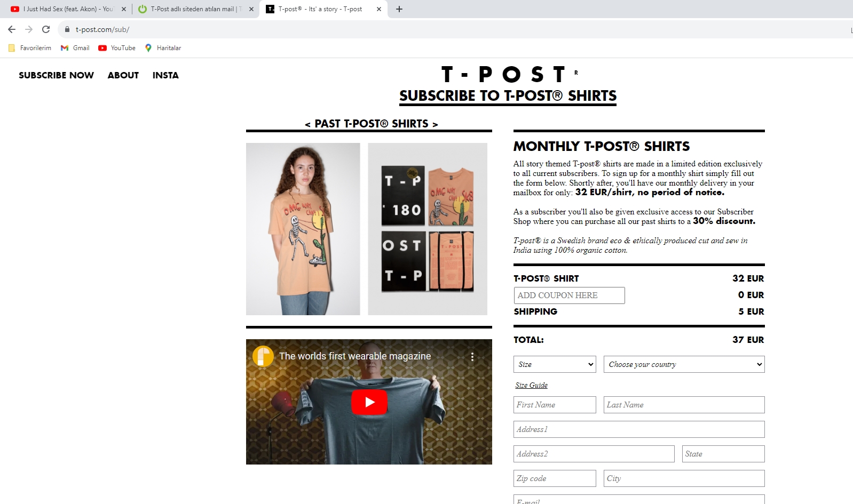Open a new browser tab with the plus icon
Image resolution: width=853 pixels, height=504 pixels.
399,9
